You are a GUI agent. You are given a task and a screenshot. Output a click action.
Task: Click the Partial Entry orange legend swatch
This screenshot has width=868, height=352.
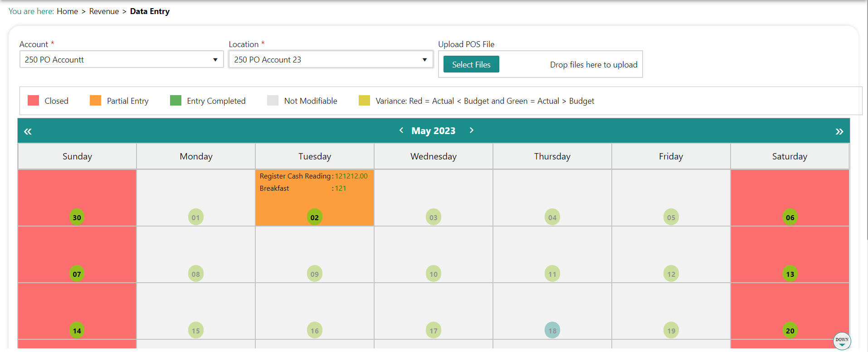(x=95, y=101)
